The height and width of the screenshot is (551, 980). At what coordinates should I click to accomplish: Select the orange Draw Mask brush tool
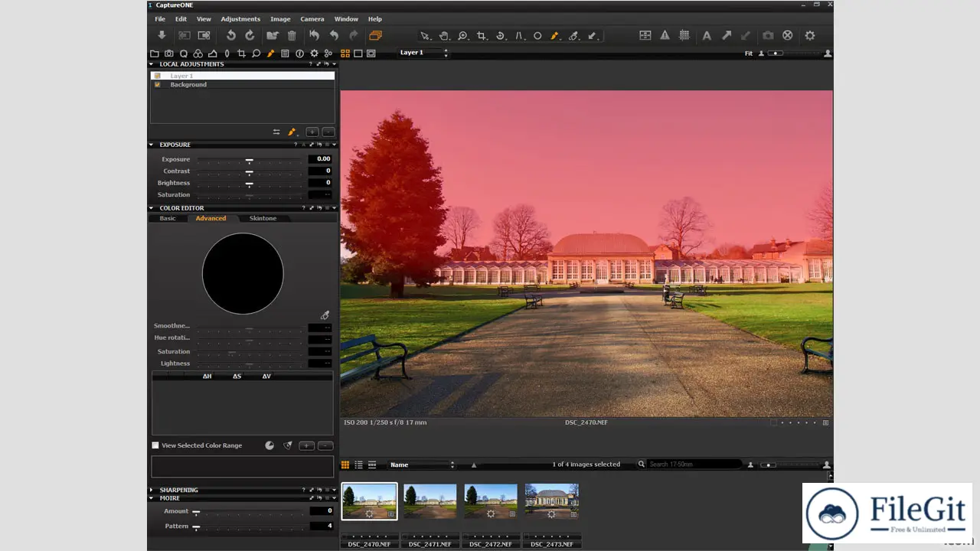[x=556, y=35]
